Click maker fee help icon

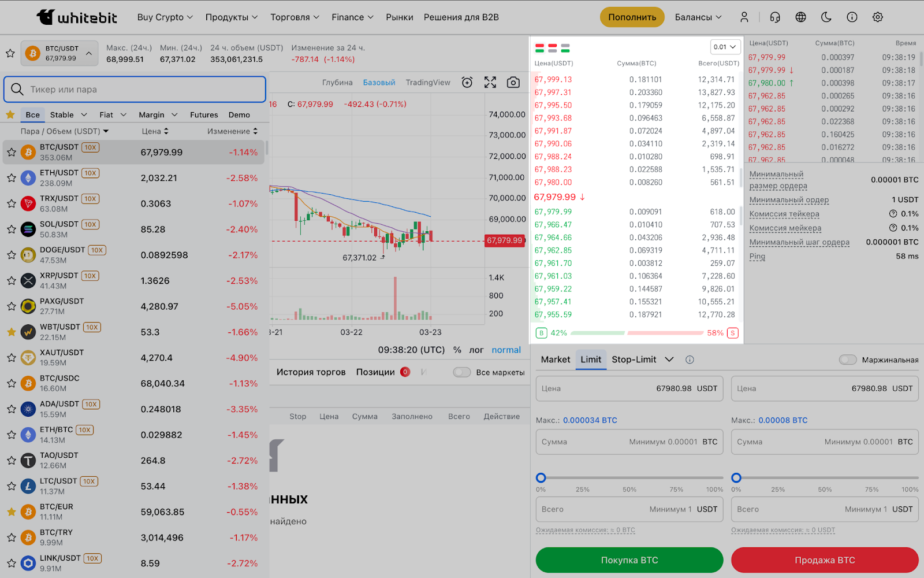(893, 228)
